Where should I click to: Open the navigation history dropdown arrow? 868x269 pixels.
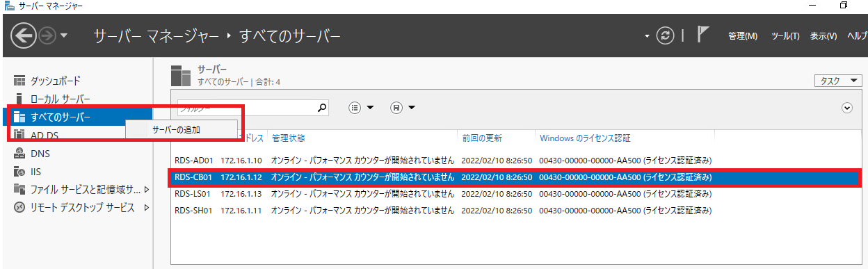pyautogui.click(x=65, y=36)
